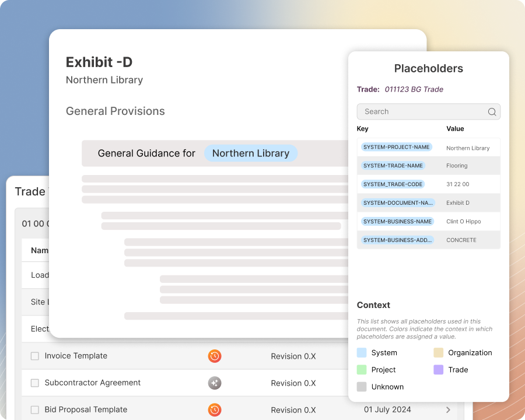The width and height of the screenshot is (525, 420).
Task: Click the 01 July 2024 date
Action: click(387, 409)
